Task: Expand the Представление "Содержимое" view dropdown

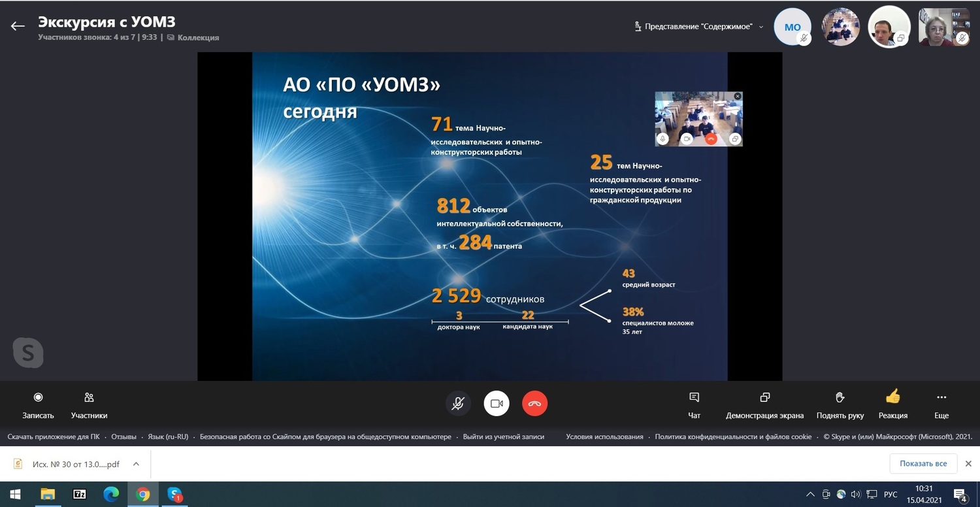Action: [x=699, y=27]
